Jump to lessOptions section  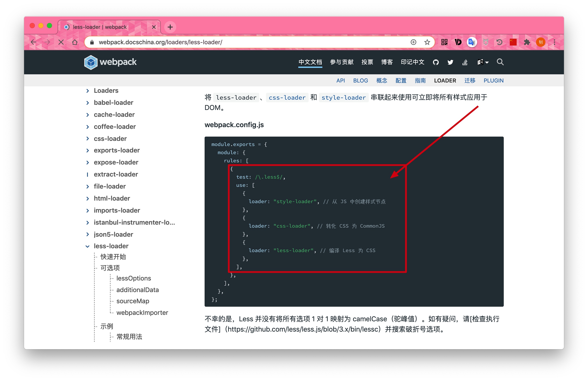134,279
